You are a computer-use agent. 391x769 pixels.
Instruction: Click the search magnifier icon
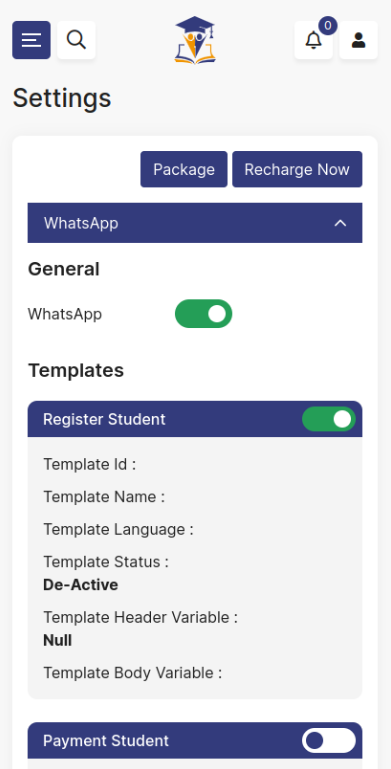tap(76, 40)
